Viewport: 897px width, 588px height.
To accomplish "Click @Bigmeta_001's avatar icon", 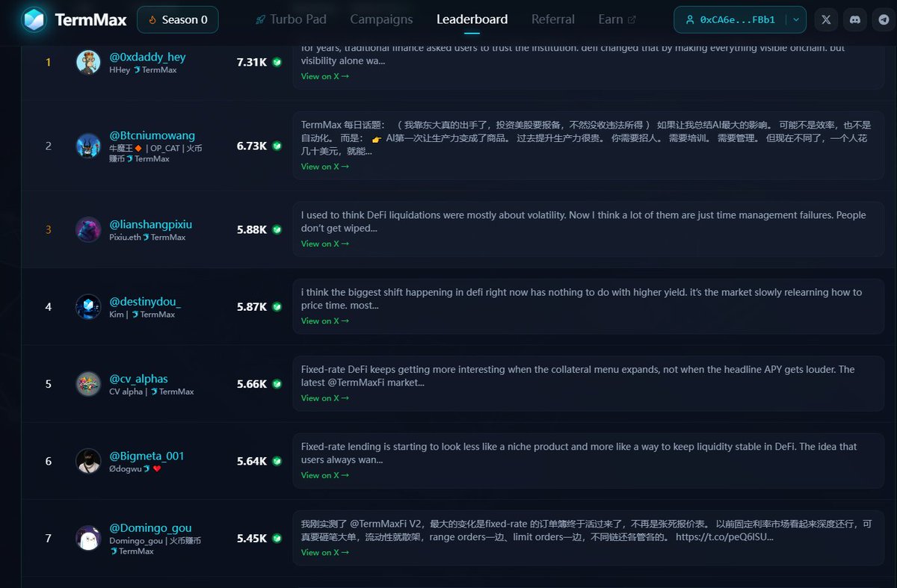I will tap(88, 461).
